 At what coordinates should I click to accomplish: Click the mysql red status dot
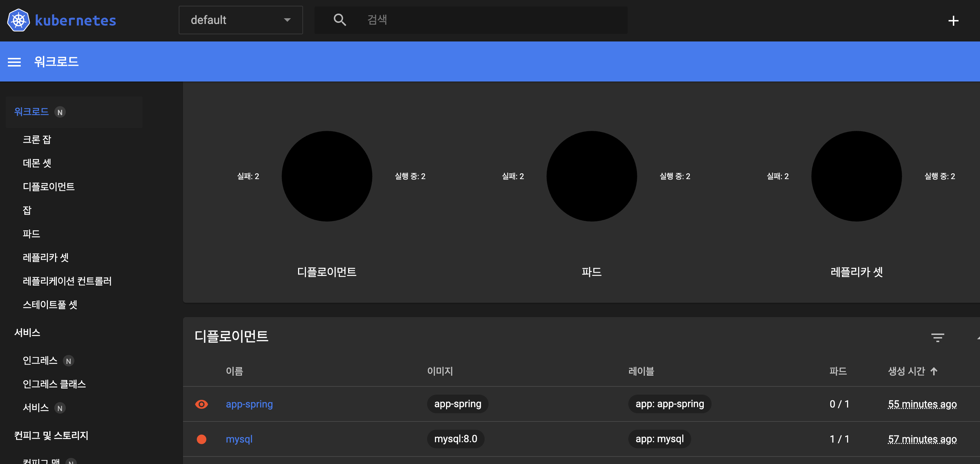201,439
